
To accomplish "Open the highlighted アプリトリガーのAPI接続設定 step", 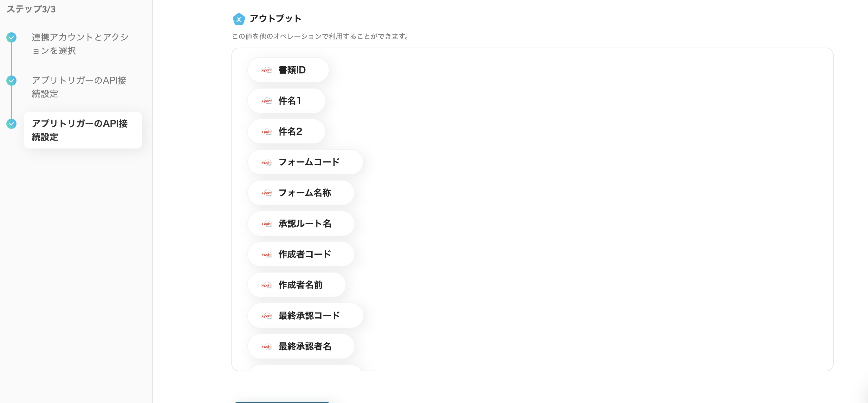I will [83, 130].
